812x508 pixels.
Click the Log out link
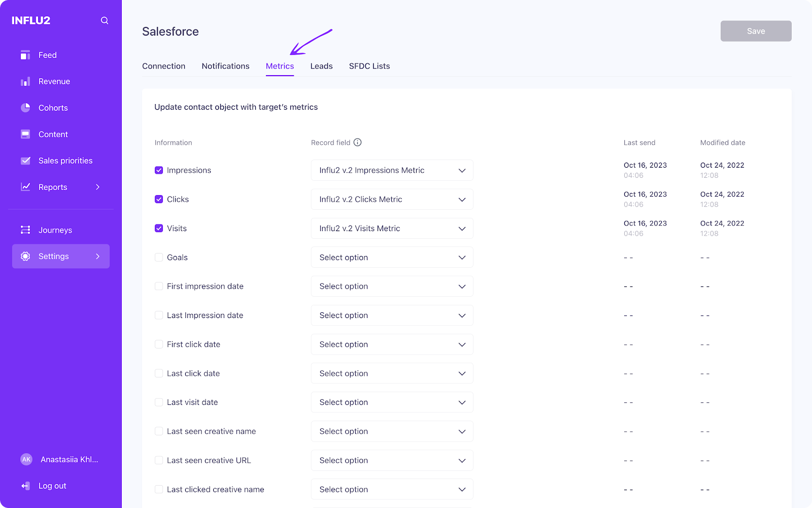[52, 486]
